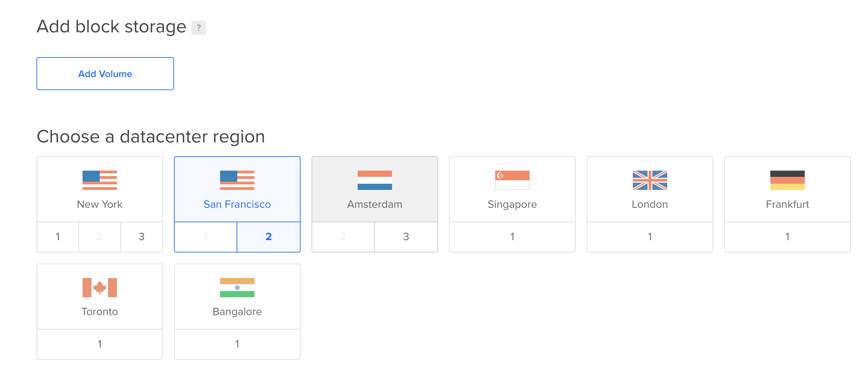868x386 pixels.
Task: Choose Bangalore datacenter 1
Action: 237,344
